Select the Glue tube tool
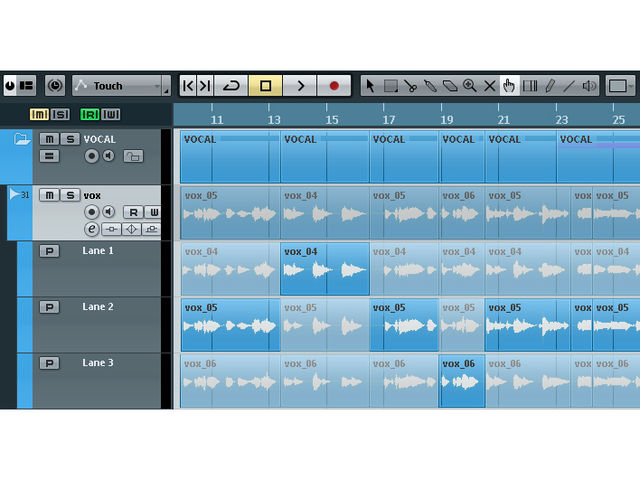The width and height of the screenshot is (640, 480). [x=430, y=86]
